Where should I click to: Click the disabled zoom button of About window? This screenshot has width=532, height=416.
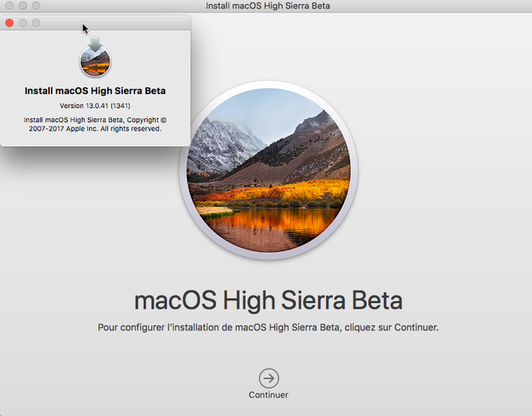pyautogui.click(x=37, y=22)
